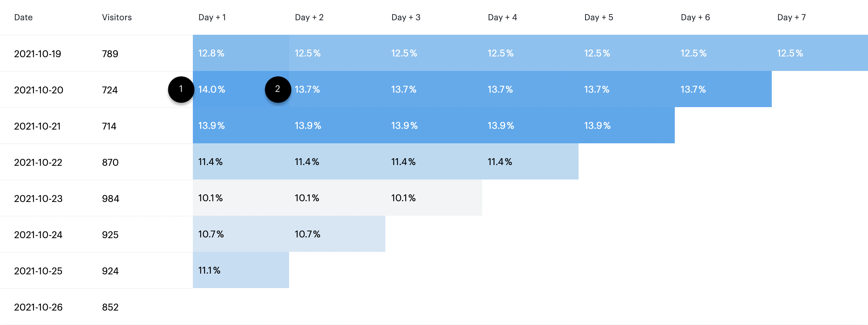The image size is (868, 325).
Task: Click the 14.0% retention cell
Action: (212, 89)
